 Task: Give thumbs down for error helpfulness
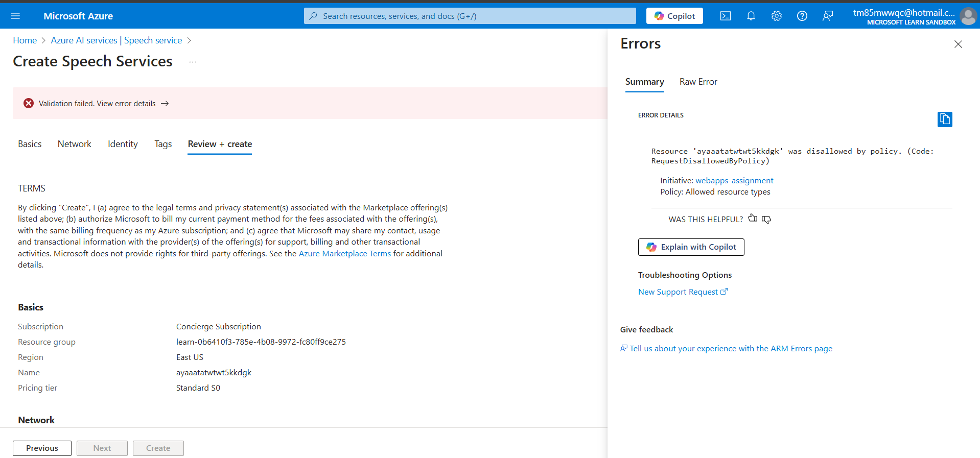tap(766, 220)
